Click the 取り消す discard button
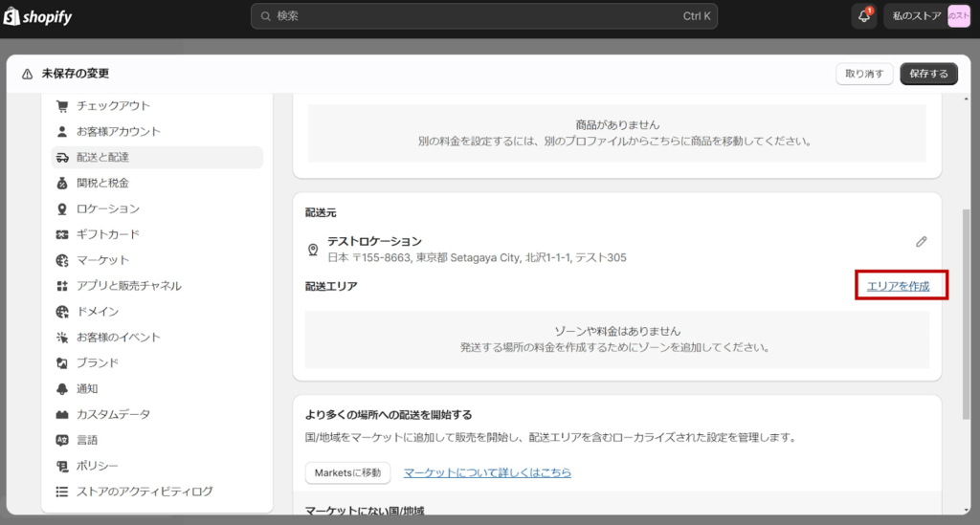This screenshot has width=980, height=525. pyautogui.click(x=864, y=74)
